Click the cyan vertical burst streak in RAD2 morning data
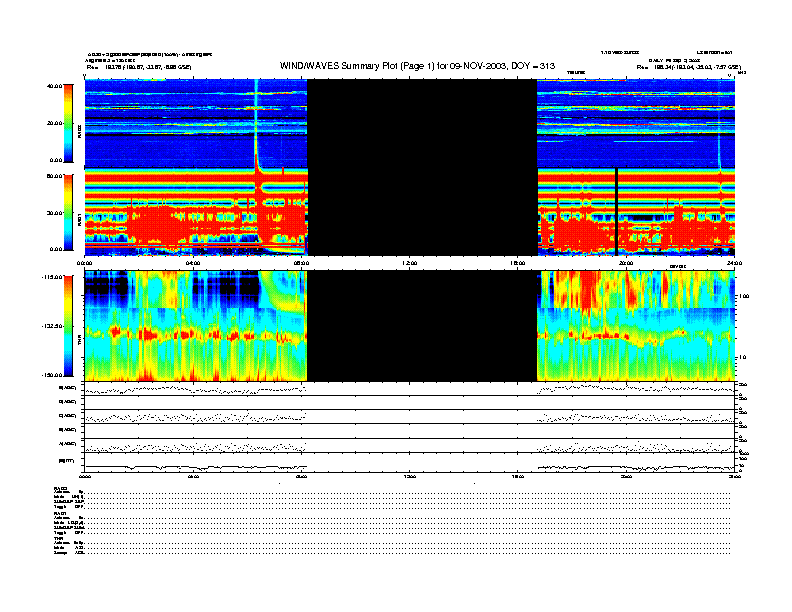The image size is (792, 612). (257, 121)
